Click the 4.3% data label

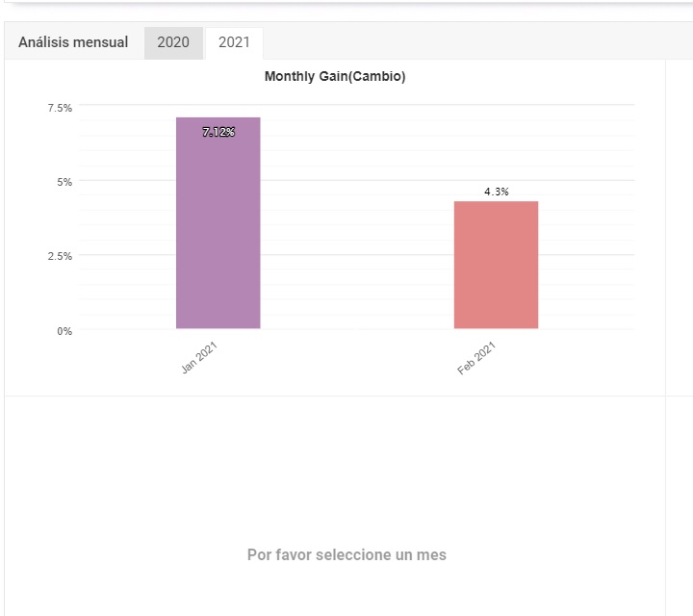coord(497,192)
